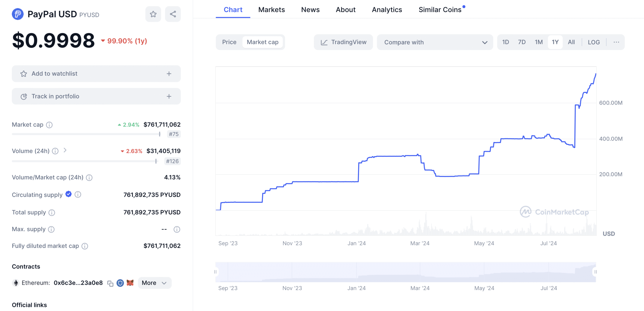Toggle LOG scale on chart

(x=594, y=42)
